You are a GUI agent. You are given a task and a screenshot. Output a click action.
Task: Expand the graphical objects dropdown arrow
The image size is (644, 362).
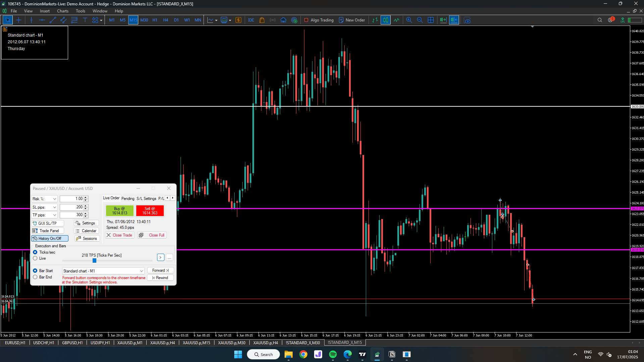(101, 20)
